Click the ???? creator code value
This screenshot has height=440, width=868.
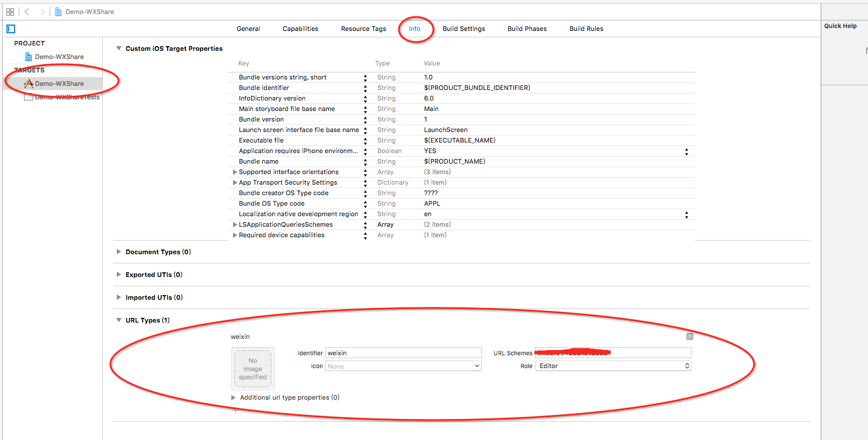click(x=430, y=193)
